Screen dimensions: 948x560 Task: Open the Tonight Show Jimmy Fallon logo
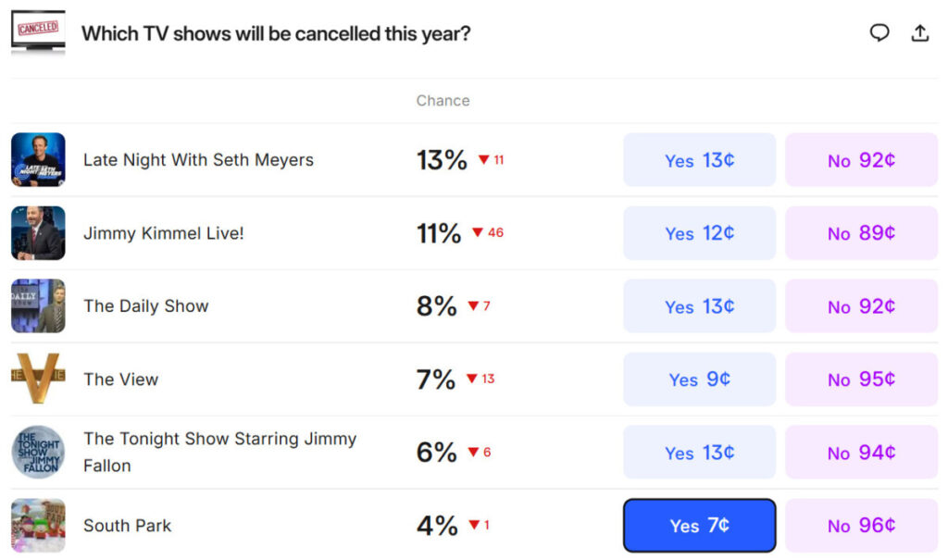coord(38,453)
